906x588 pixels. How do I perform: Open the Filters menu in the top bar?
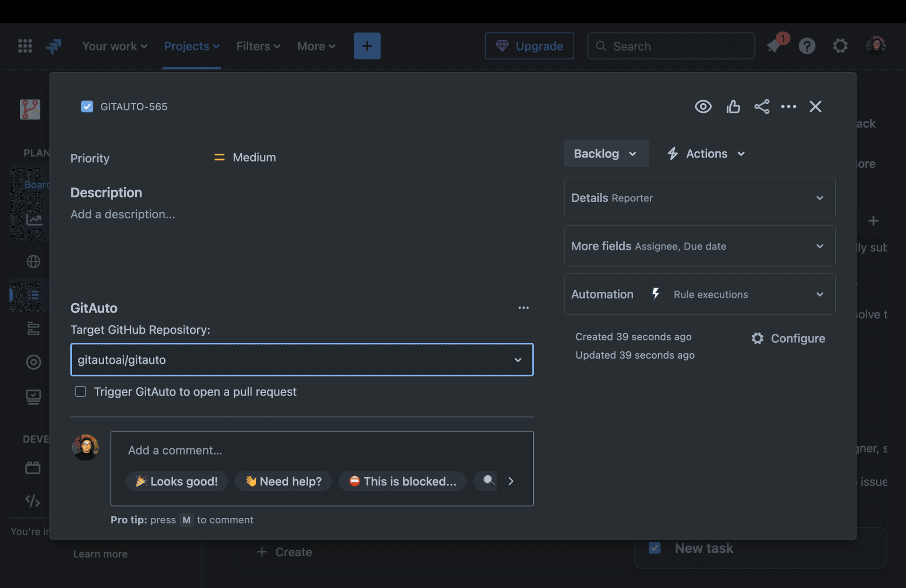pyautogui.click(x=258, y=46)
